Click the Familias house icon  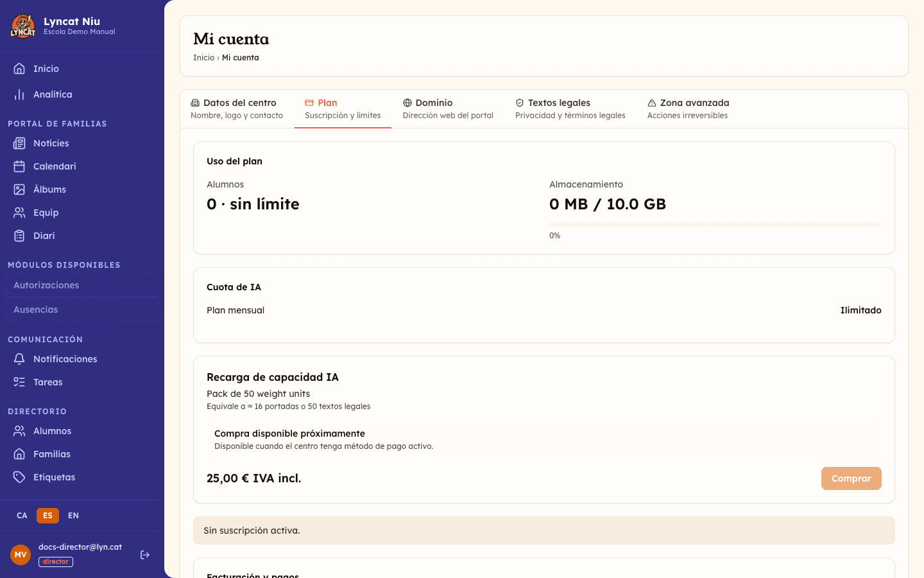19,454
